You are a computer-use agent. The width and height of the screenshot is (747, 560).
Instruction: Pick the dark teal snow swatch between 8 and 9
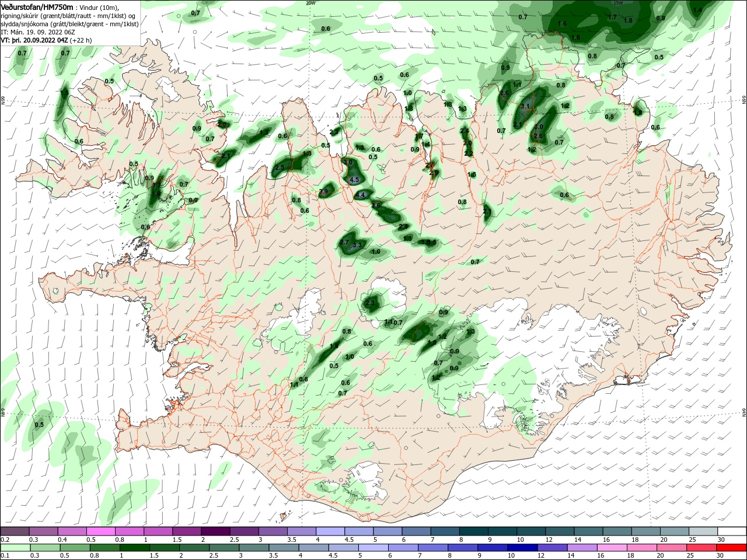tap(473, 531)
